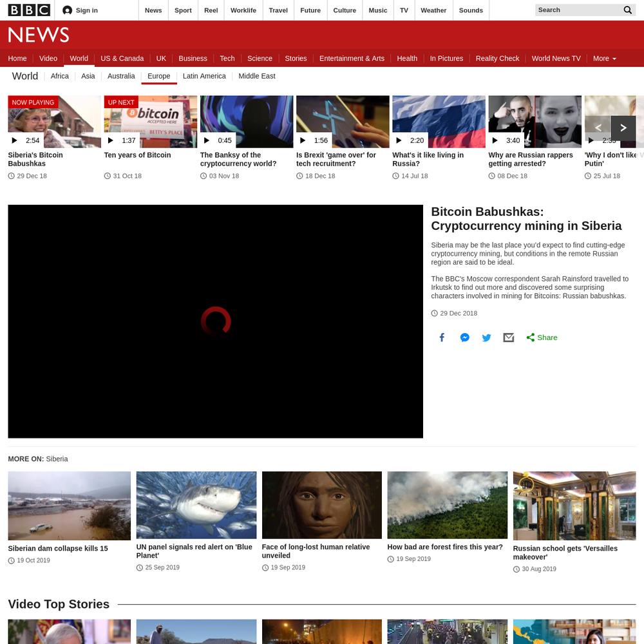Open the Reel menu item

click(211, 10)
